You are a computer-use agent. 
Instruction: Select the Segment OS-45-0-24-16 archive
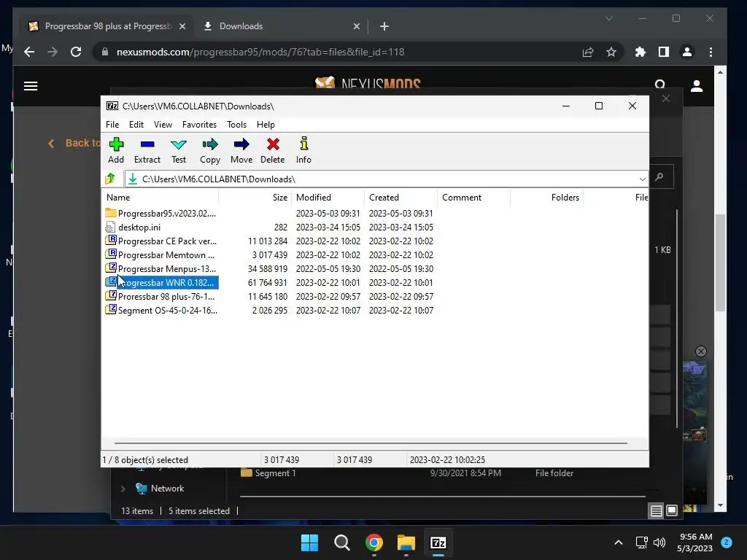coord(161,310)
